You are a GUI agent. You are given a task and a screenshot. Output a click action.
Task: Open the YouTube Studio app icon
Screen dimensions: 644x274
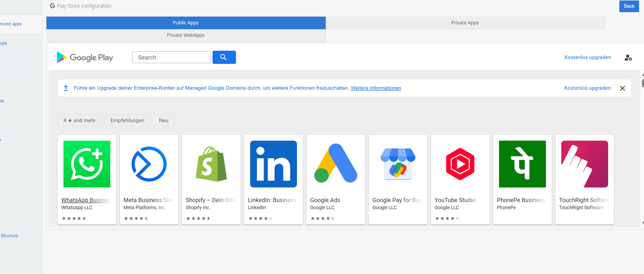coord(460,164)
